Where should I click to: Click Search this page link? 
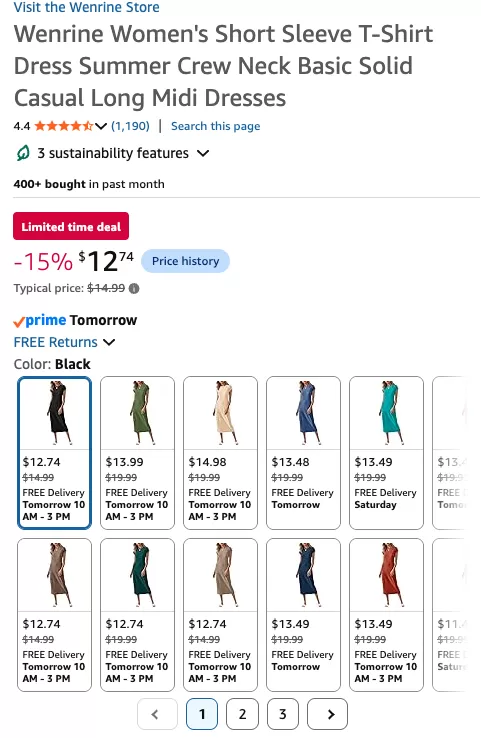pos(216,126)
